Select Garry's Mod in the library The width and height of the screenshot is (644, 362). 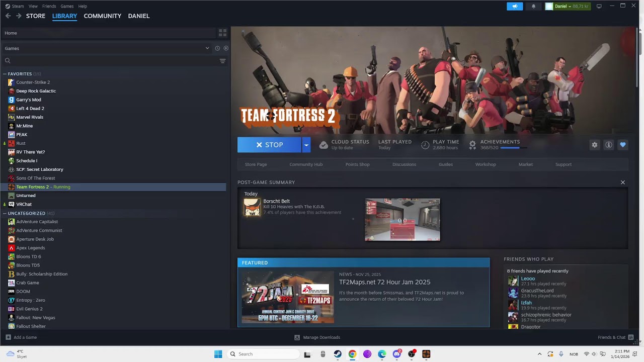tap(29, 100)
